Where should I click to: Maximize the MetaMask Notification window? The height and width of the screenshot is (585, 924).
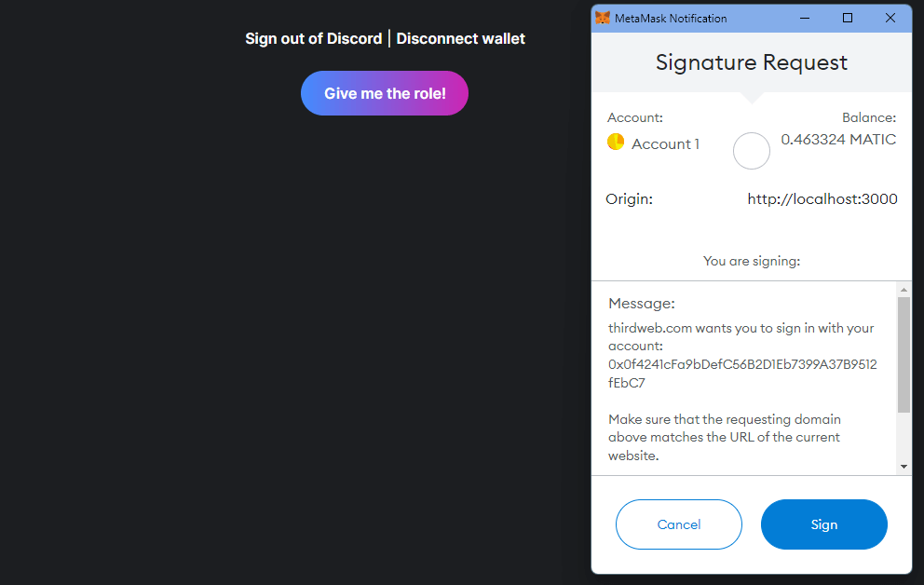point(848,18)
